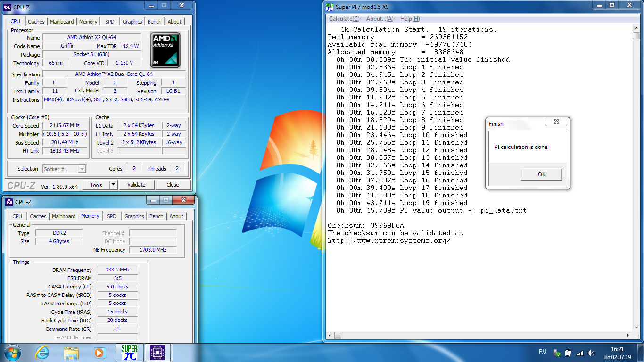Switch to Mainboard tab in top CPU-Z
The height and width of the screenshot is (362, 644).
coord(62,22)
